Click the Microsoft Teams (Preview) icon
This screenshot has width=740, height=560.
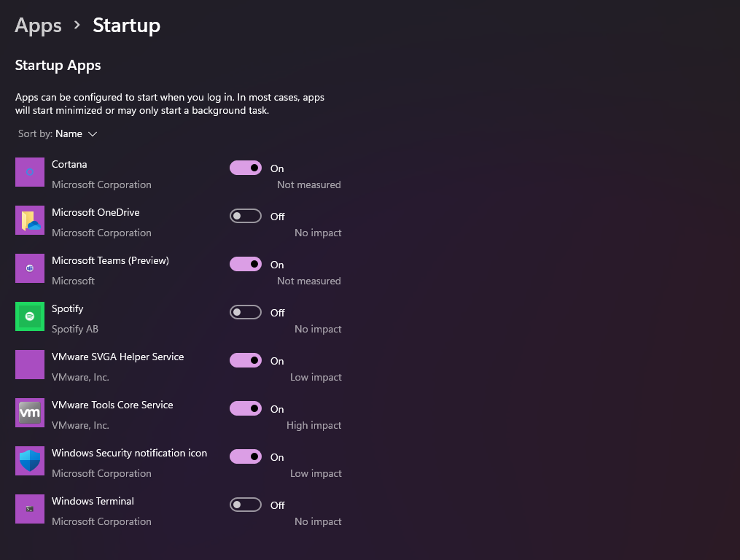(29, 268)
